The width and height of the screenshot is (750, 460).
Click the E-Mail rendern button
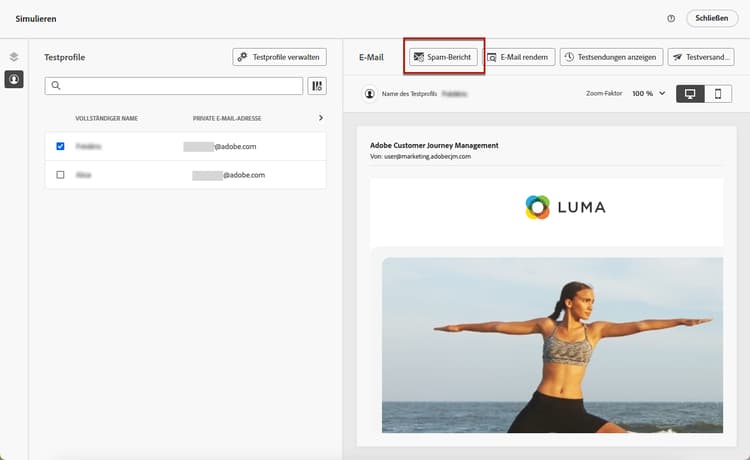tap(518, 57)
